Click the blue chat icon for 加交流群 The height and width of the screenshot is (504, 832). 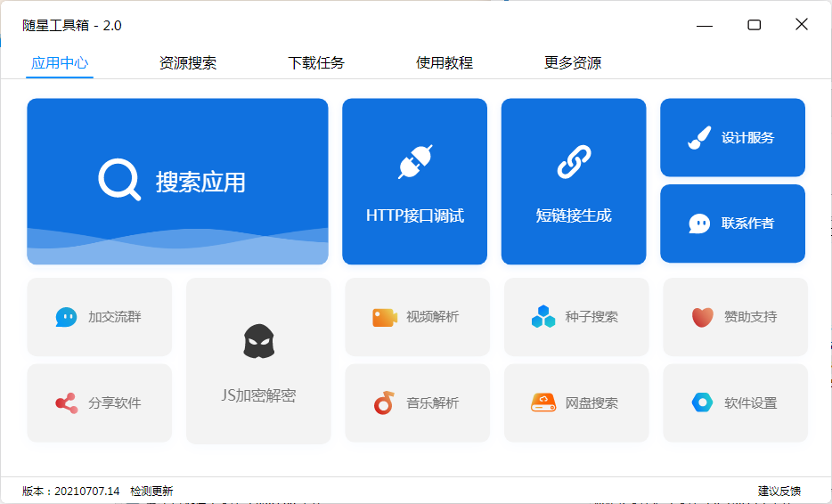(66, 317)
